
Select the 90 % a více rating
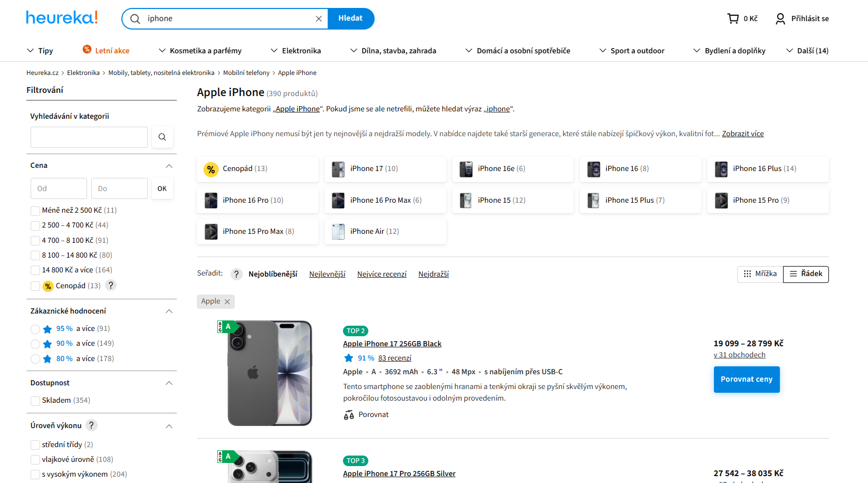tap(35, 344)
